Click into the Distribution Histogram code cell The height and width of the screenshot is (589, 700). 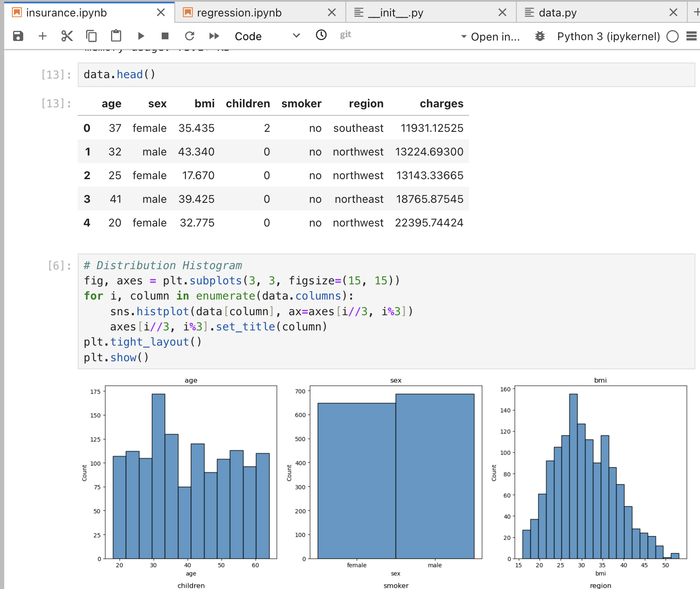(x=386, y=311)
